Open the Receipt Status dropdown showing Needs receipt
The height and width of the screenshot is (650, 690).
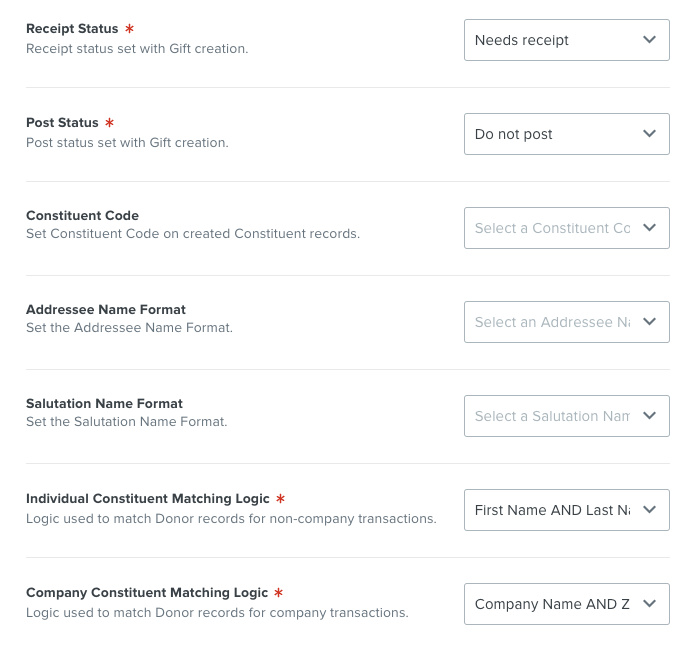(567, 40)
